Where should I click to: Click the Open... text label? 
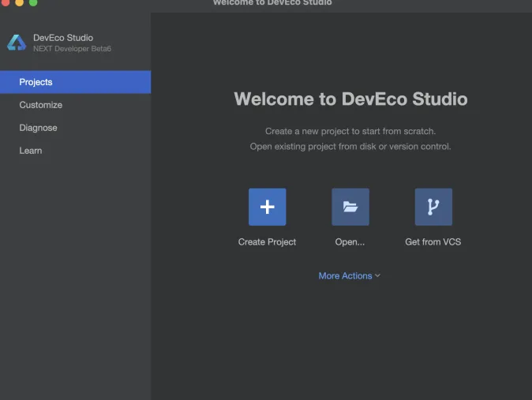350,242
